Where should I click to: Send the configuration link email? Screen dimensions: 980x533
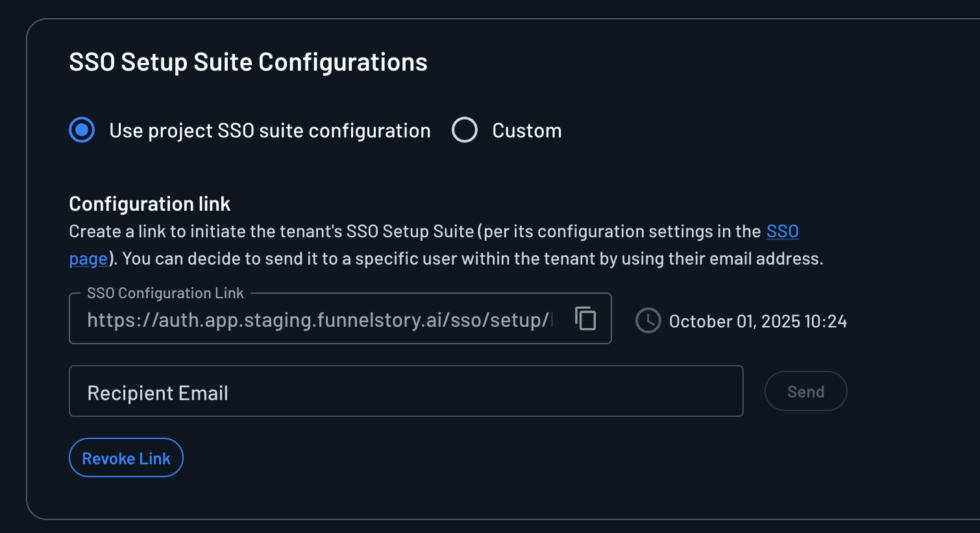point(805,391)
